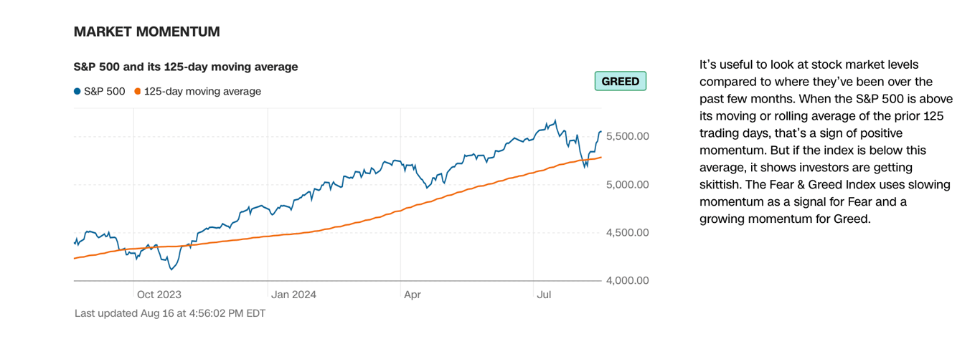The height and width of the screenshot is (339, 980).
Task: Click the S&P 500 line's latest endpoint
Action: pos(600,132)
